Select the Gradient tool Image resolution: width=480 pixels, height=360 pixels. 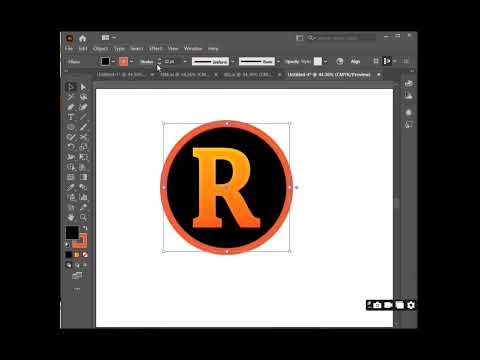point(83,177)
